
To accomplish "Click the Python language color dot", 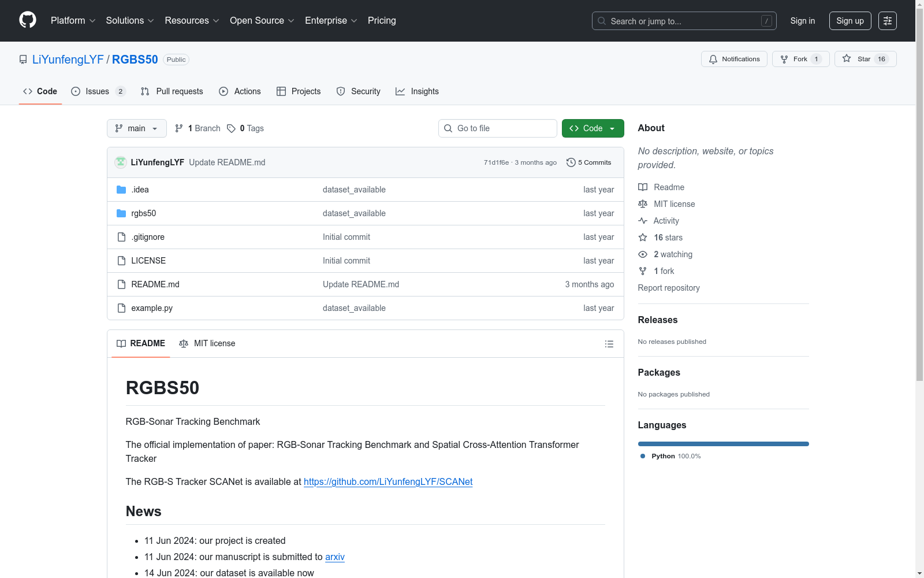I will point(643,456).
